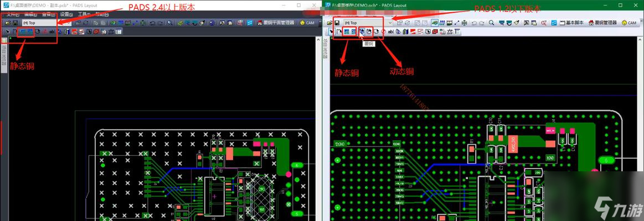Click CAM button in left window
Screen dimensions: 644x221
tap(307, 23)
